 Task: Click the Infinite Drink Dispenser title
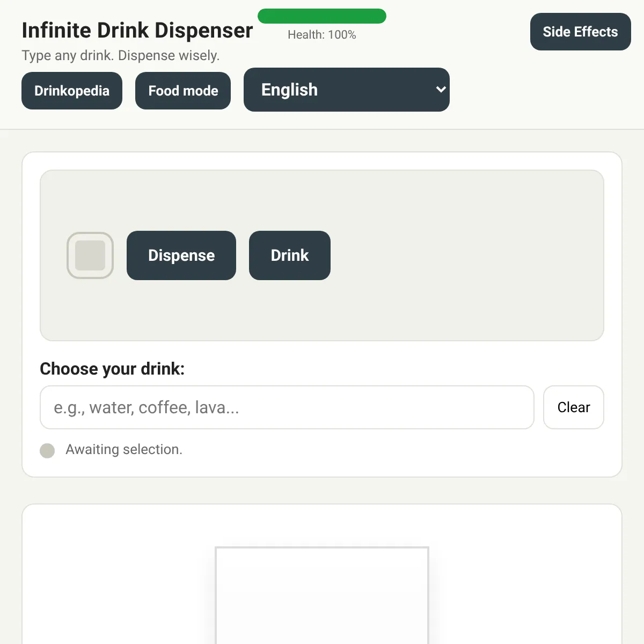[137, 31]
